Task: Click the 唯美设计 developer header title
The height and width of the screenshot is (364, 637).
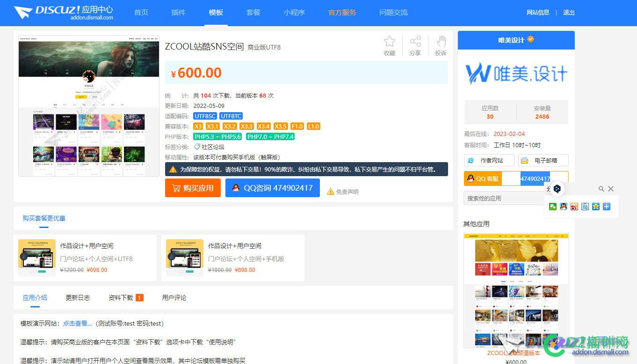Action: 511,40
